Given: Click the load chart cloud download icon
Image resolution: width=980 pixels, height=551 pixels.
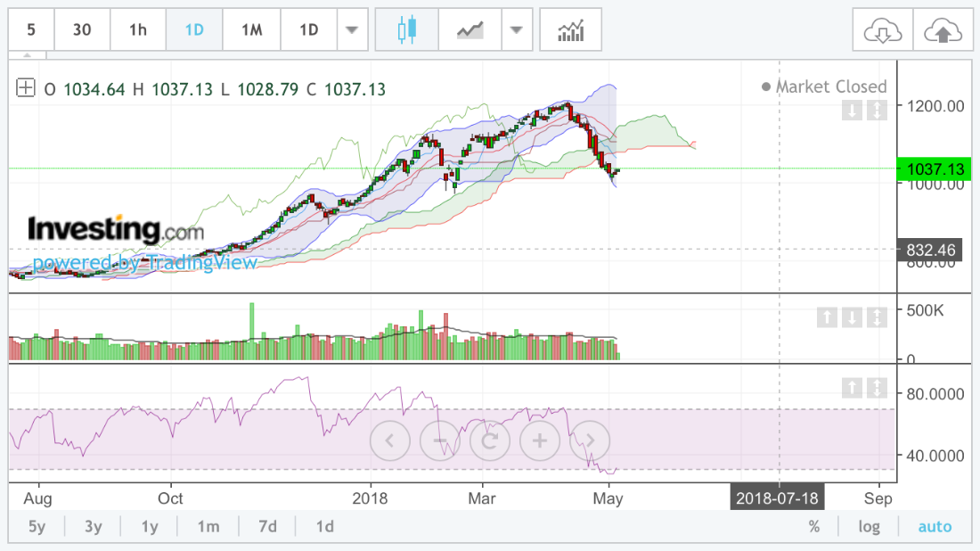Looking at the screenshot, I should (883, 31).
